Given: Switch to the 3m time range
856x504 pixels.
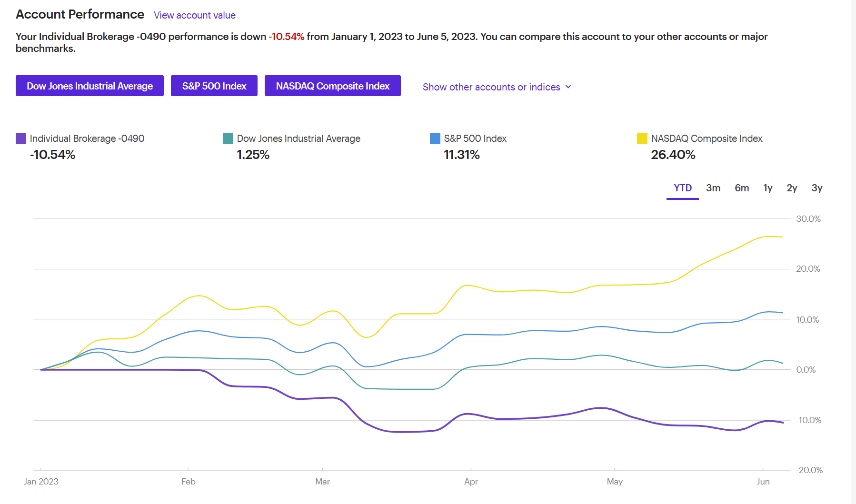Looking at the screenshot, I should point(713,188).
